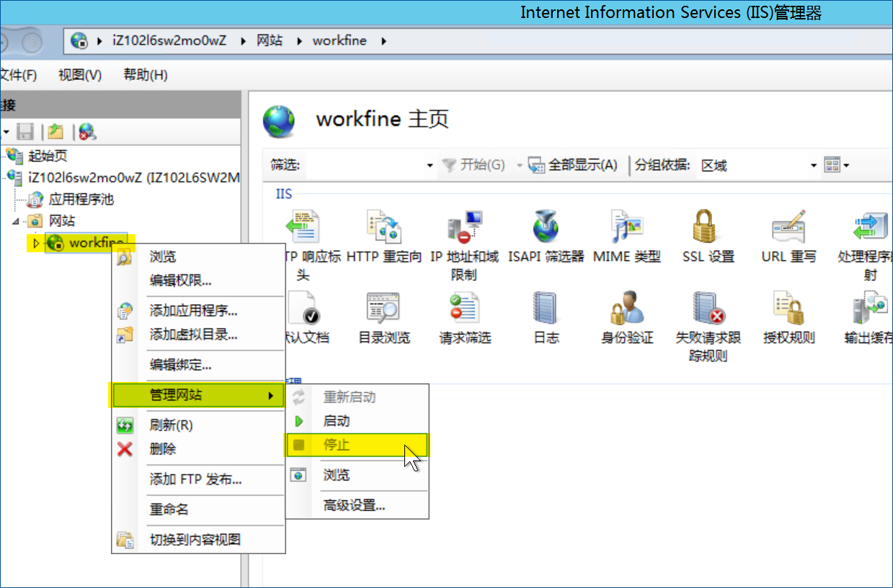This screenshot has height=588, width=893.
Task: Open the 分组依据 (Group by) dropdown
Action: tap(814, 166)
